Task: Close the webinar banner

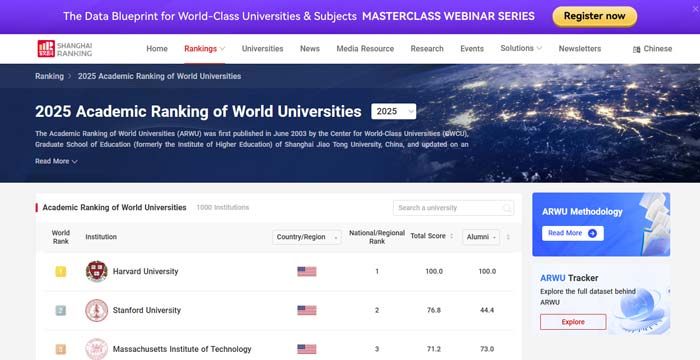Action: (695, 9)
